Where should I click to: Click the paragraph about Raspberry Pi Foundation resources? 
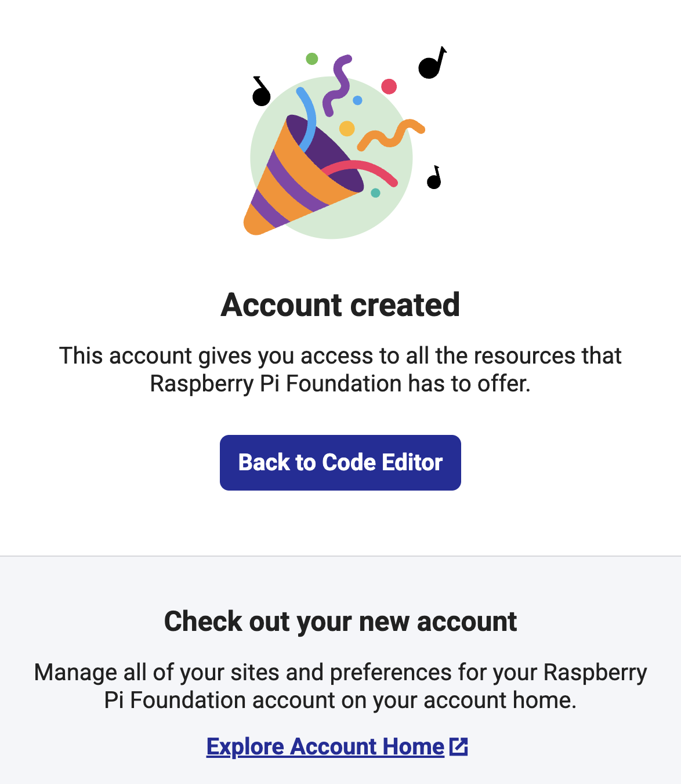(340, 369)
